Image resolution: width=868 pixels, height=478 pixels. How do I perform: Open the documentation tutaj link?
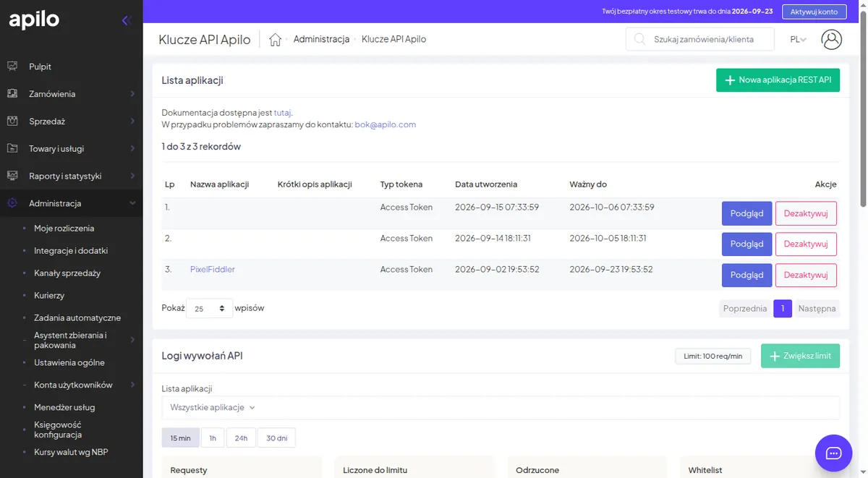tap(282, 113)
